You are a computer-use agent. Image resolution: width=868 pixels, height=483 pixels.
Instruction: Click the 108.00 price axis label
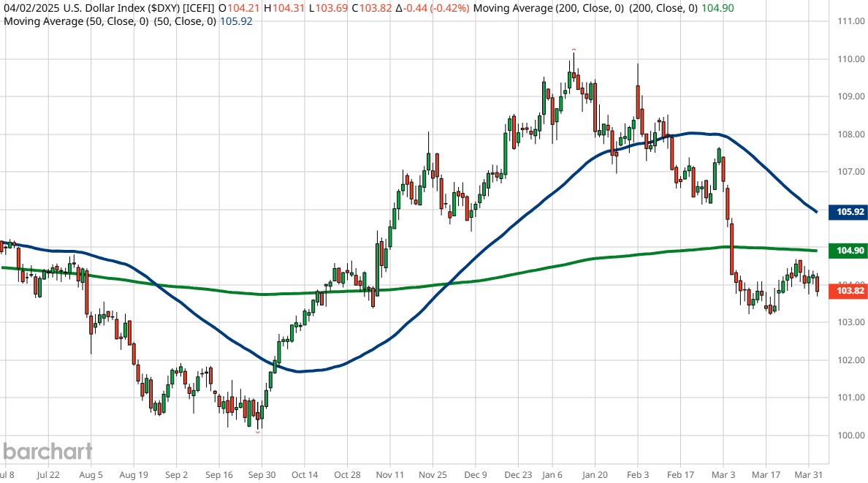[851, 134]
